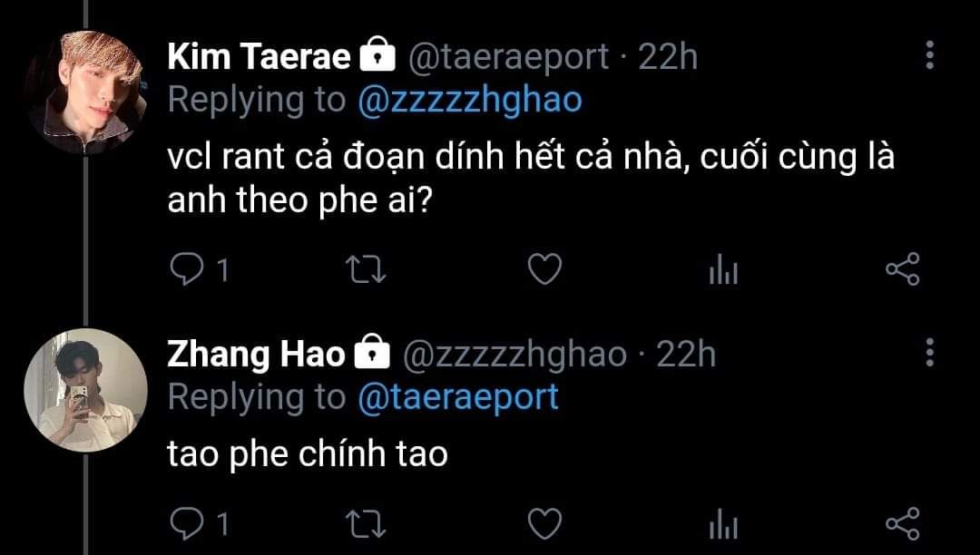Viewport: 980px width, 555px height.
Task: Follow the blue @taeraeport mention link
Action: click(x=458, y=398)
